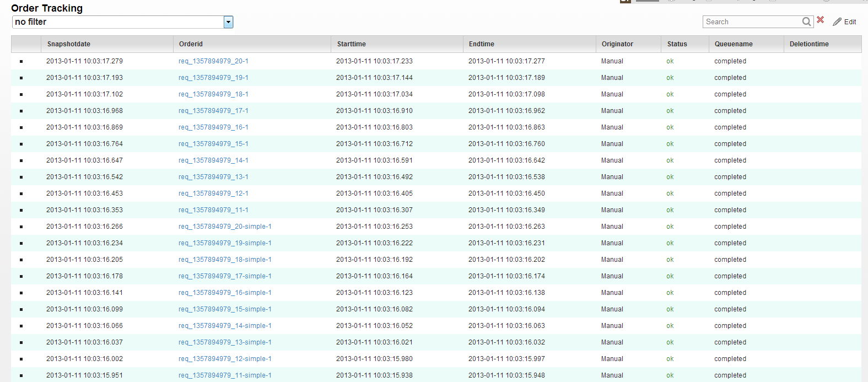This screenshot has width=868, height=382.
Task: Open order req_1357894979_19-1
Action: coord(213,78)
